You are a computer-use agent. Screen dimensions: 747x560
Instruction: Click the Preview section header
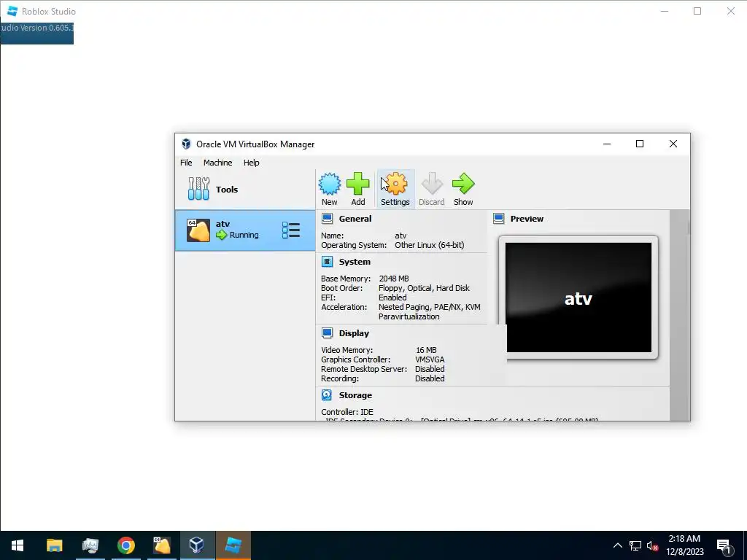pos(527,219)
